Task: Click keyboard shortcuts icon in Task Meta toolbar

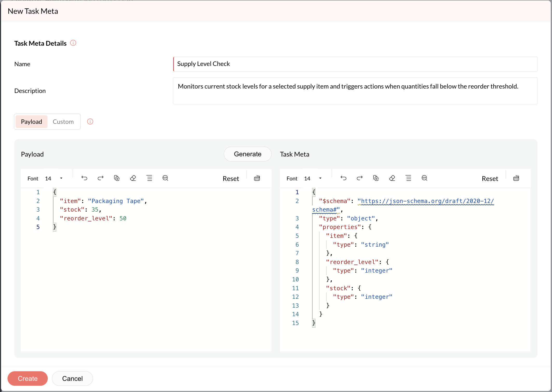Action: [516, 178]
